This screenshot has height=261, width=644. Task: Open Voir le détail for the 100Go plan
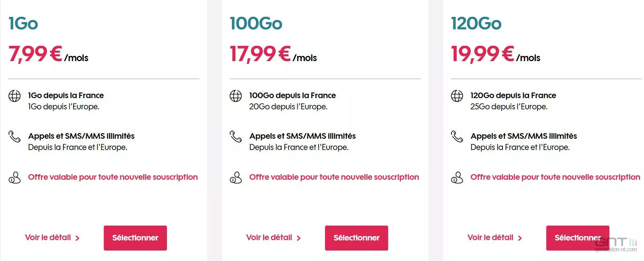pos(269,237)
